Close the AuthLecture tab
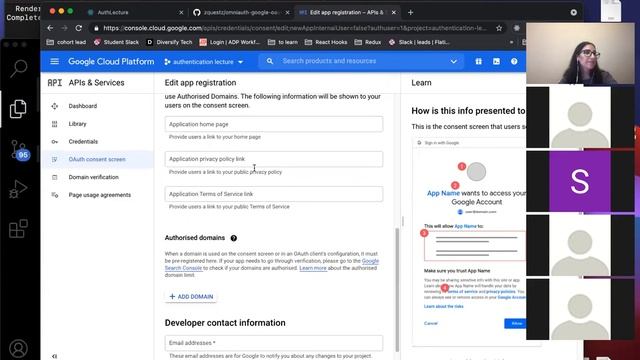 click(x=181, y=13)
